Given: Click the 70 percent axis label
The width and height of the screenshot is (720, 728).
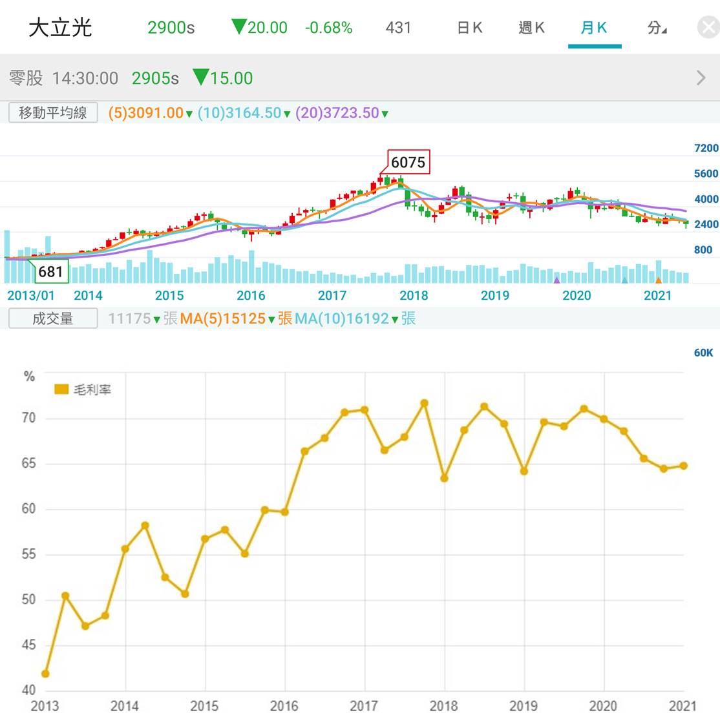Looking at the screenshot, I should pyautogui.click(x=29, y=418).
